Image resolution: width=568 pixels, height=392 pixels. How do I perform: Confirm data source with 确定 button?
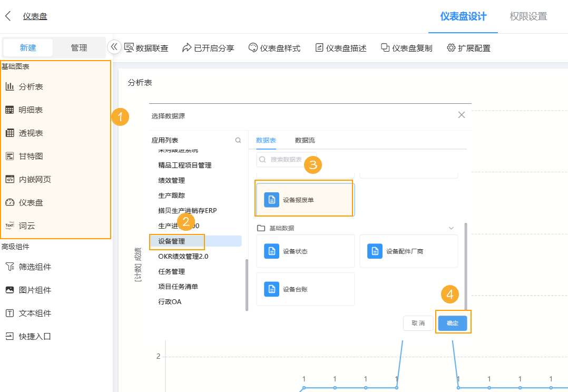[453, 324]
